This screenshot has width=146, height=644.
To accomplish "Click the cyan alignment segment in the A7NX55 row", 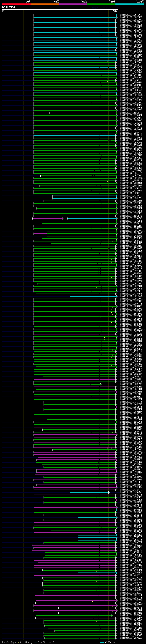I will [92, 218].
